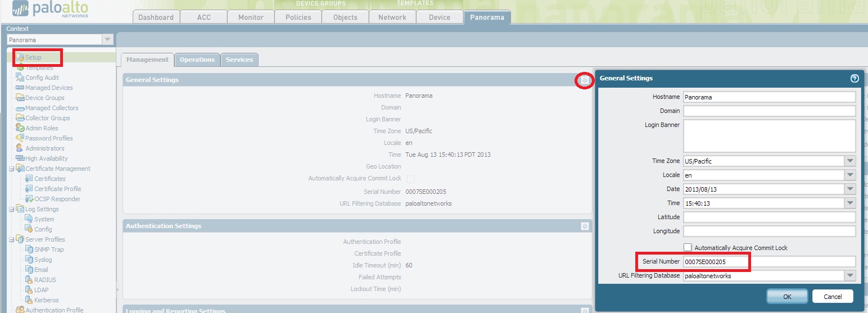Click the Login Banner text area
The image size is (868, 313).
click(769, 135)
